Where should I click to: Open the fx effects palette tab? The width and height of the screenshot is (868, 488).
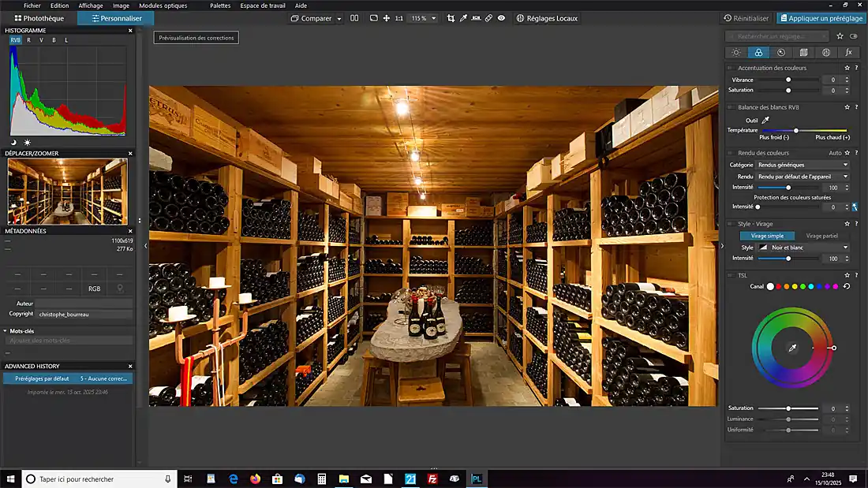pos(848,52)
